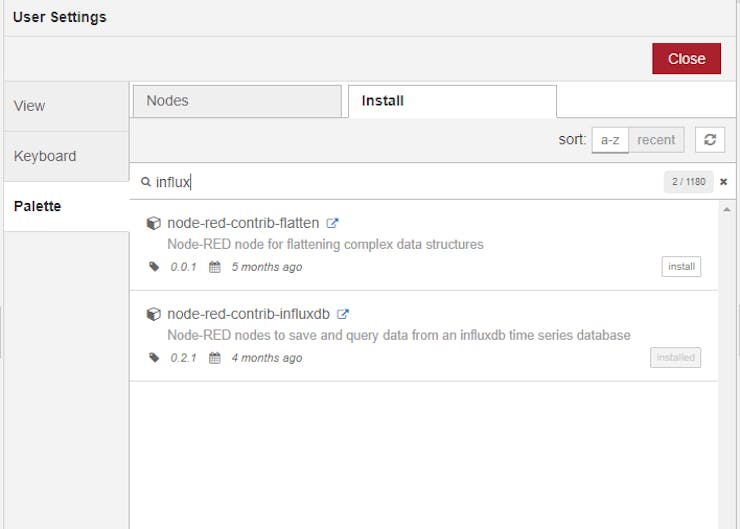Select the Palette settings section
Screen dimensions: 740x529
66,206
